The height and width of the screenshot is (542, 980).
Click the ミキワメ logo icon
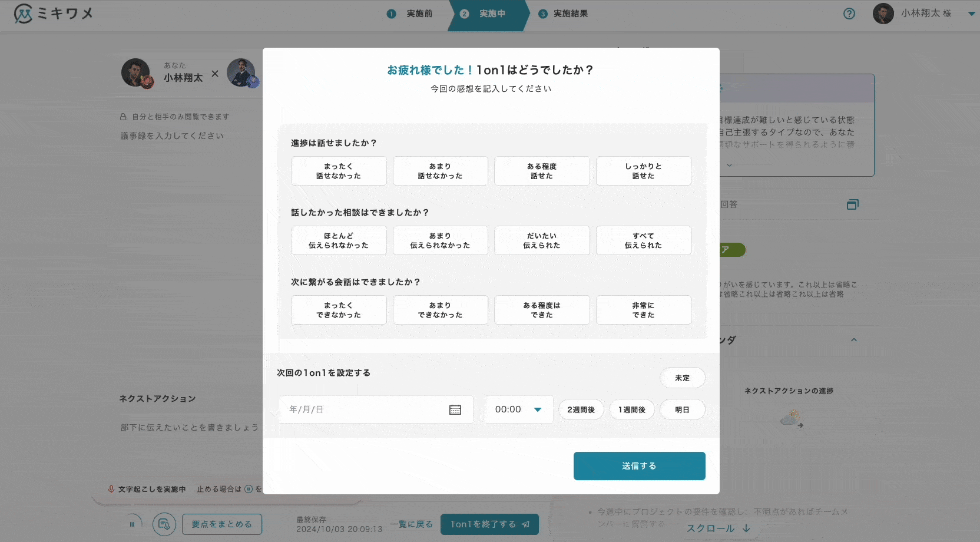23,14
